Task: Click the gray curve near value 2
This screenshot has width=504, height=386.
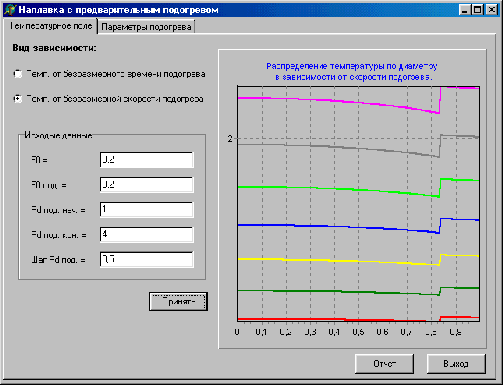Action: [x=333, y=147]
